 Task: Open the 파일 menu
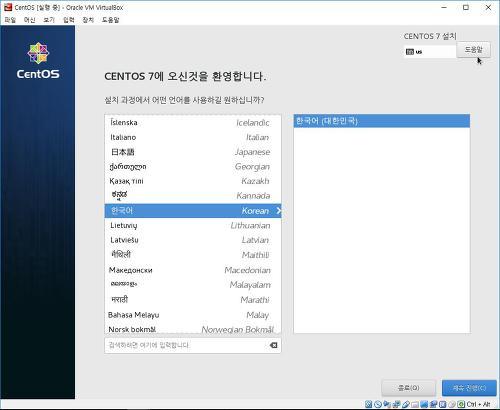10,20
